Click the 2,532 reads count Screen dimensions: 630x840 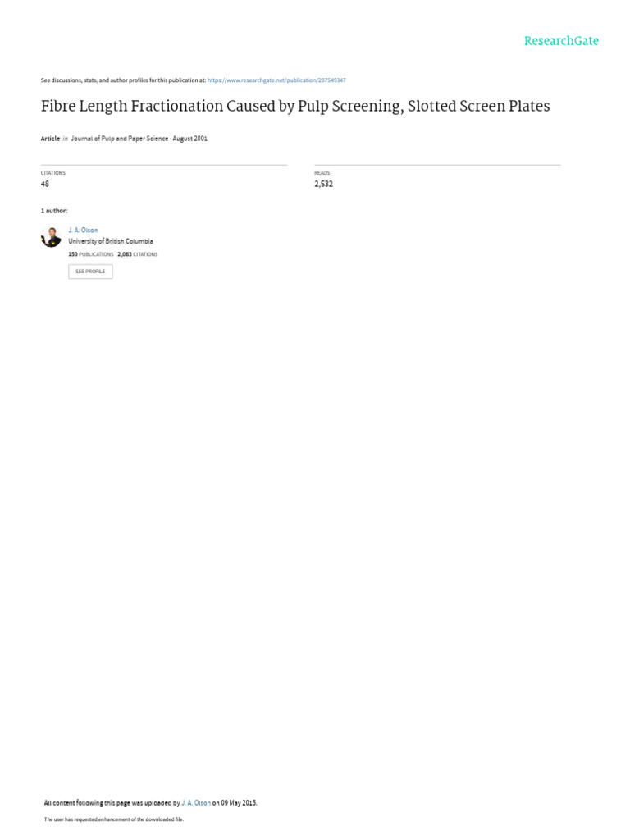[323, 184]
